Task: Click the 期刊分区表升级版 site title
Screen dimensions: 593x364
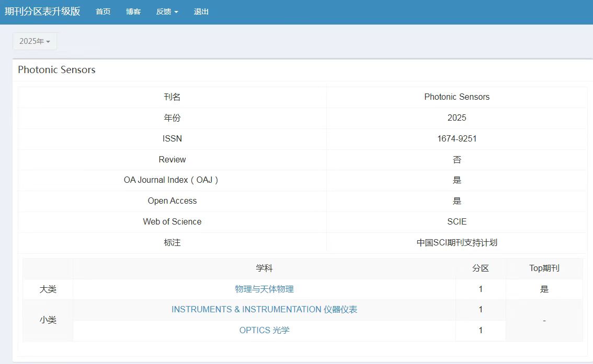Action: click(x=42, y=11)
